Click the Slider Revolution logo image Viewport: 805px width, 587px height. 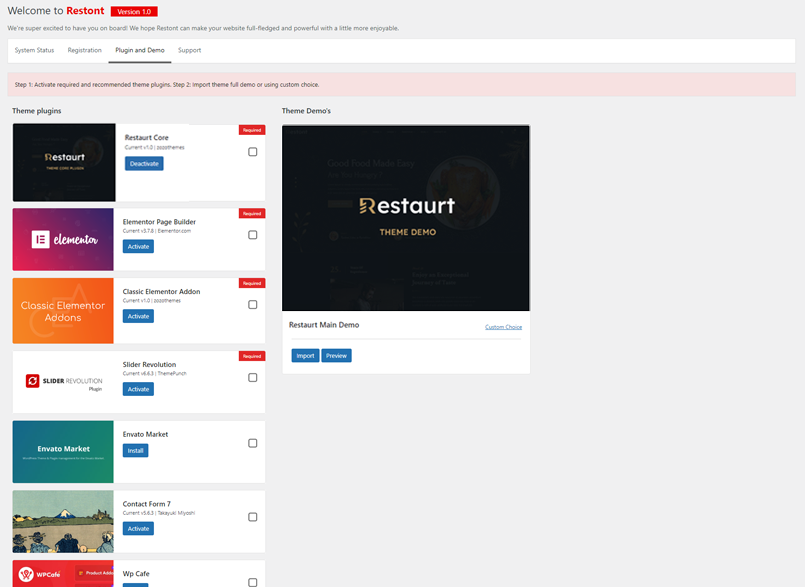[x=63, y=382]
